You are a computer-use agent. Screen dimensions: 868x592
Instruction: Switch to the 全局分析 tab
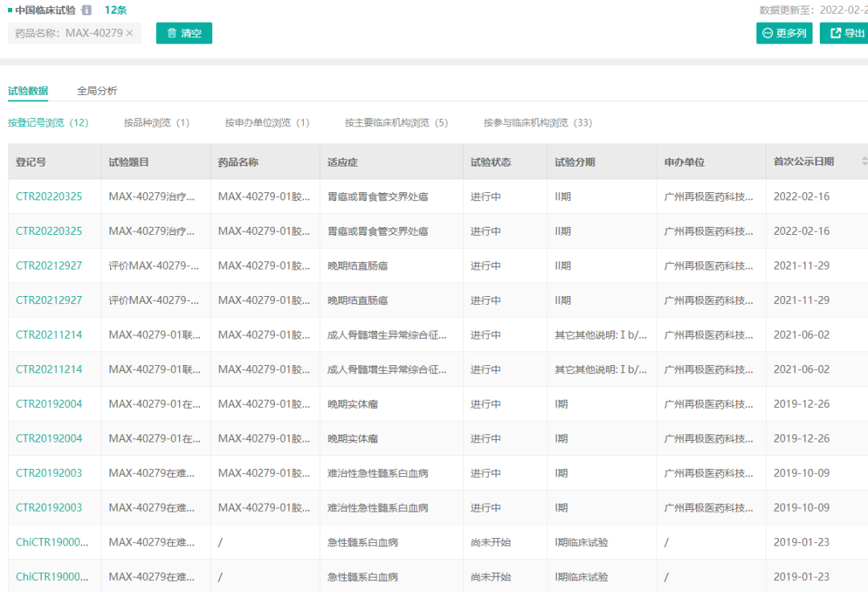coord(97,91)
